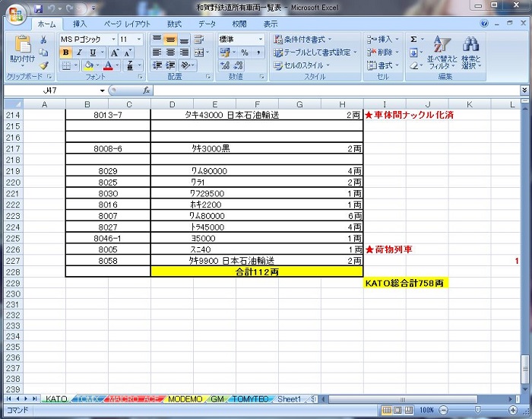Copy selection with the copy icon

coord(43,52)
